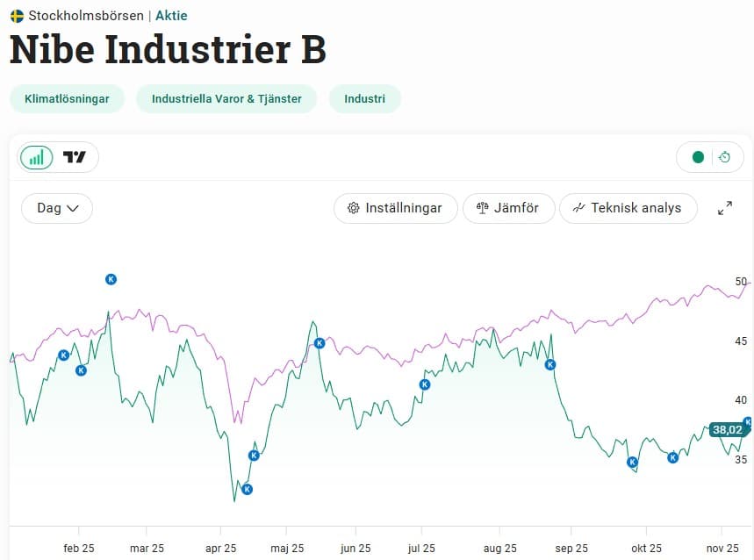
Task: Click the K marker near okt 25 low
Action: tap(632, 463)
